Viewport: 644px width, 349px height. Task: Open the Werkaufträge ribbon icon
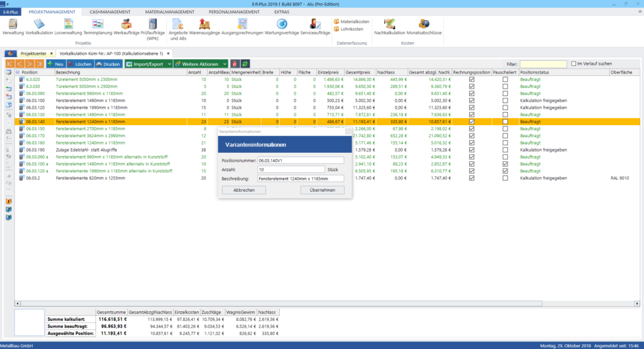pos(126,27)
